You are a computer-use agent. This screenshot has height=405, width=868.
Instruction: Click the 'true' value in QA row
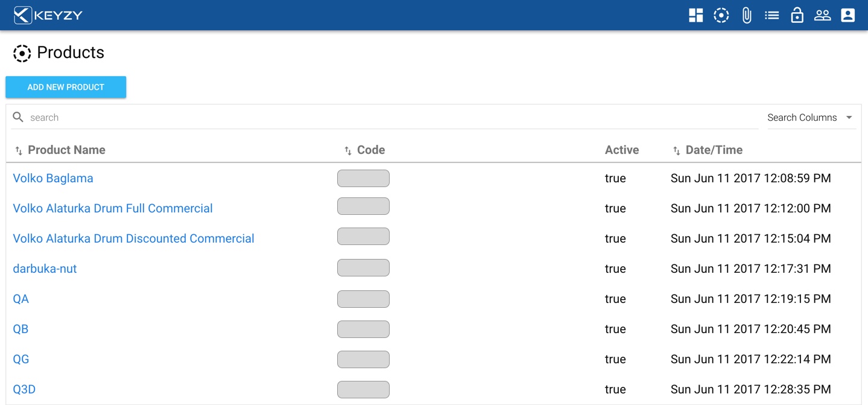[615, 299]
